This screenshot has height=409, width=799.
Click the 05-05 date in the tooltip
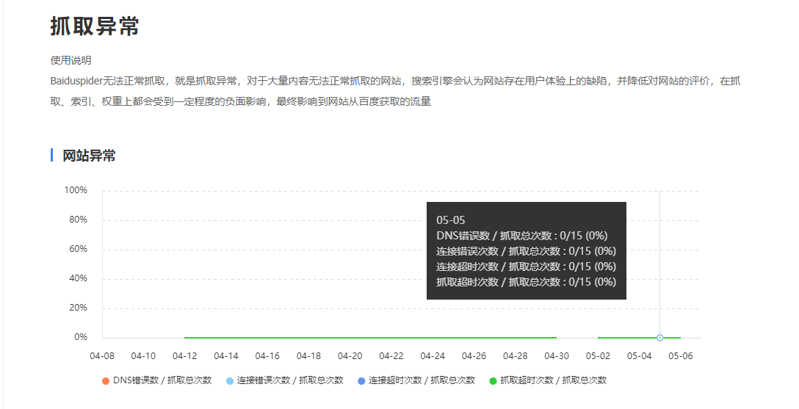click(450, 221)
